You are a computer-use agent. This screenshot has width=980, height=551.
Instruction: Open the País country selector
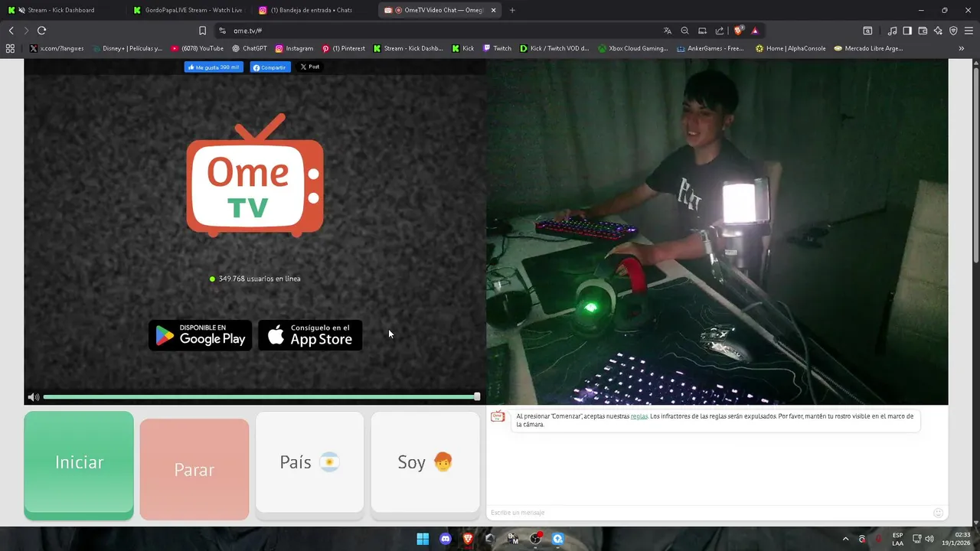click(x=309, y=462)
